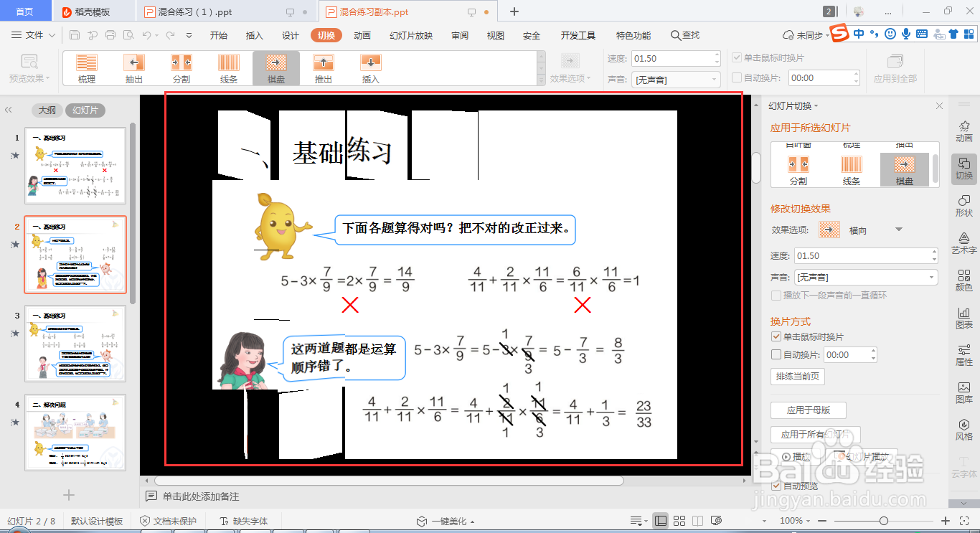This screenshot has height=533, width=980.
Task: Click the print preview icon in toolbar
Action: 128,35
